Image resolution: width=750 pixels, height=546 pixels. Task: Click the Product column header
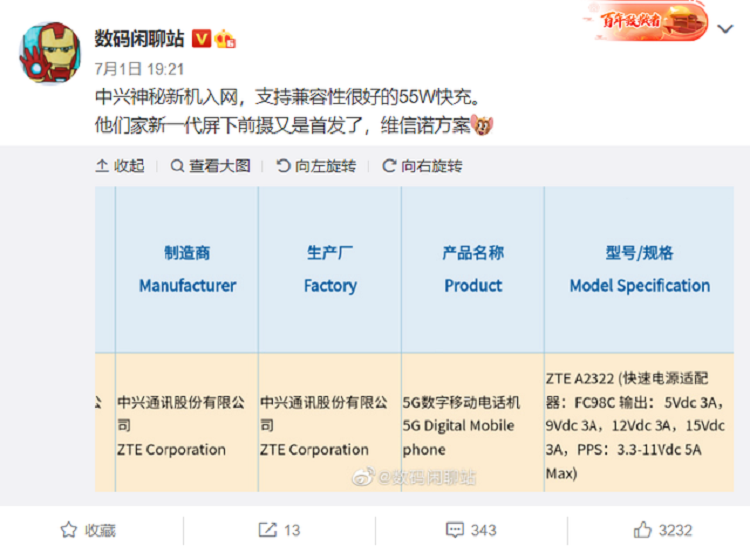473,269
